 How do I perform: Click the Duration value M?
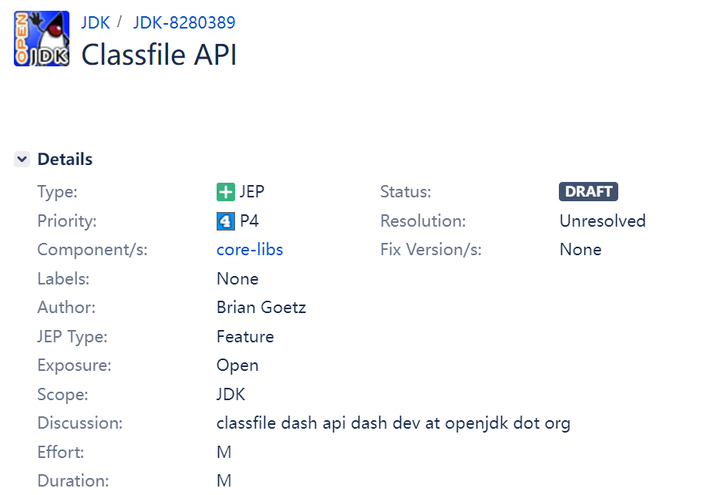tap(224, 481)
